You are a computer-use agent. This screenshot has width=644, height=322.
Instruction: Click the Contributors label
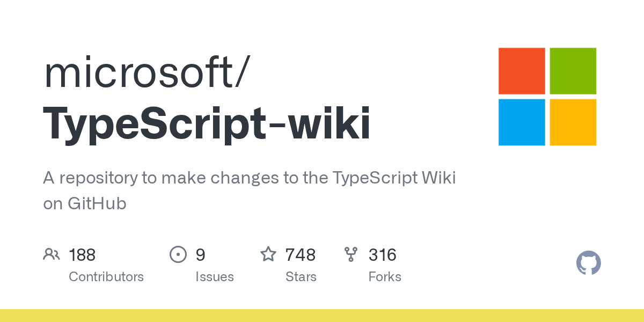[106, 277]
